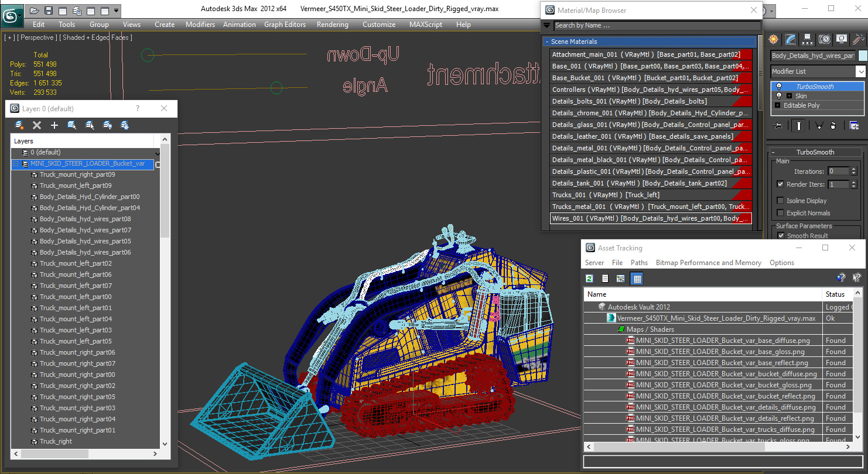868x474 pixels.
Task: Enable the Isoline Display checkbox
Action: tap(780, 201)
